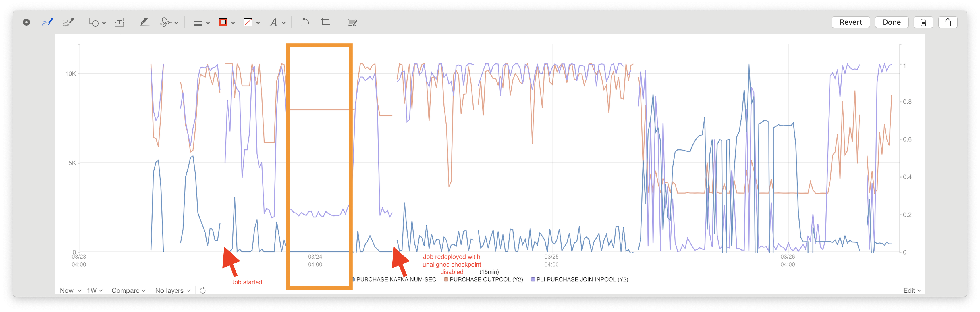The image size is (980, 312).
Task: Select the Highlight marker tool
Action: tap(144, 22)
